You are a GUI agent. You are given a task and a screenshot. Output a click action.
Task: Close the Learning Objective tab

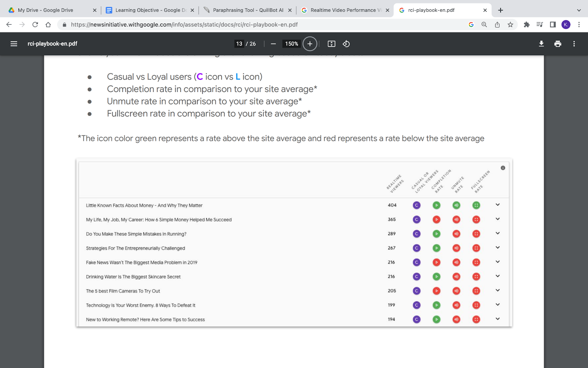click(192, 10)
